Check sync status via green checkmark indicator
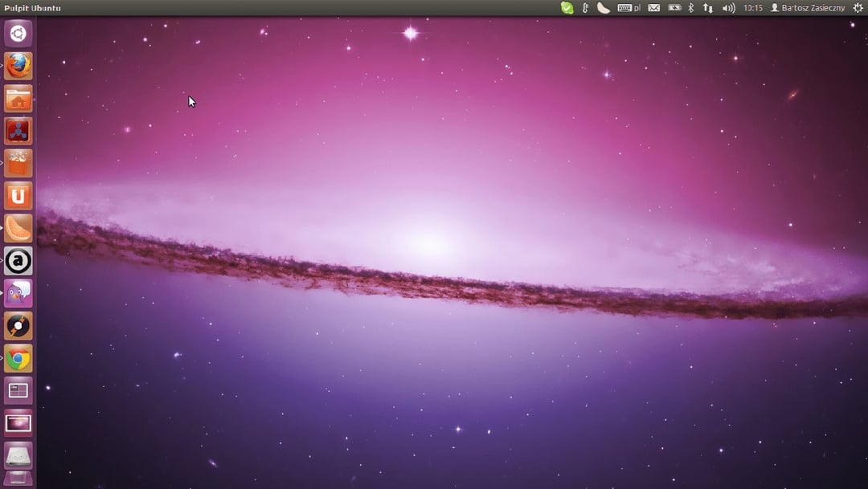This screenshot has height=489, width=868. (x=567, y=7)
